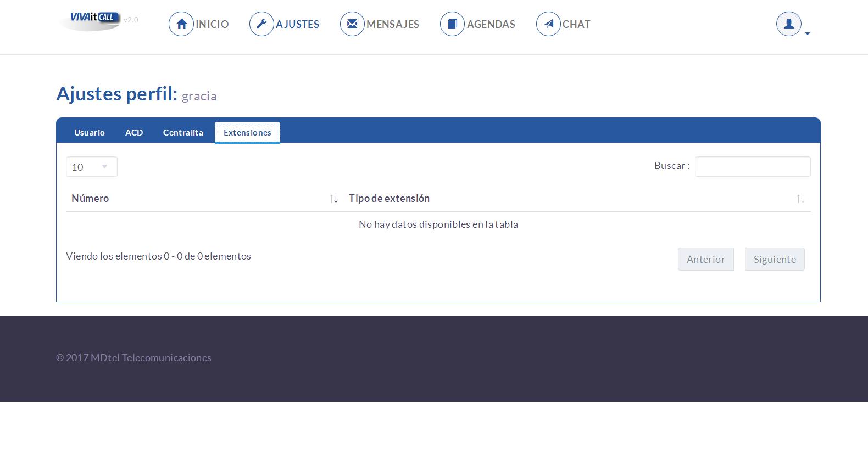Click the home icon for Inicio
Screen dimensions: 868x450
pos(181,24)
